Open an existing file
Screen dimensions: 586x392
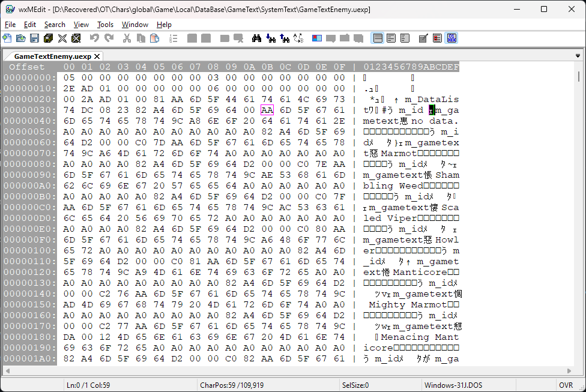click(x=20, y=38)
